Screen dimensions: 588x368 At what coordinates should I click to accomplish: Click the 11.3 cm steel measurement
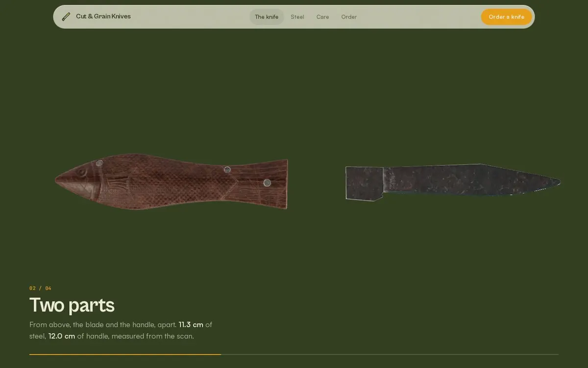[x=191, y=324]
